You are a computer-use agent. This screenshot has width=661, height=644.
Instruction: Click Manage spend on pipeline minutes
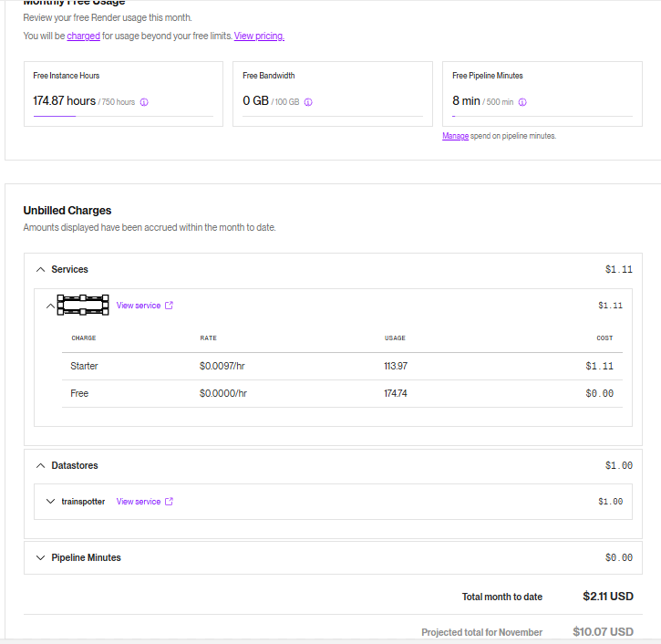(455, 136)
